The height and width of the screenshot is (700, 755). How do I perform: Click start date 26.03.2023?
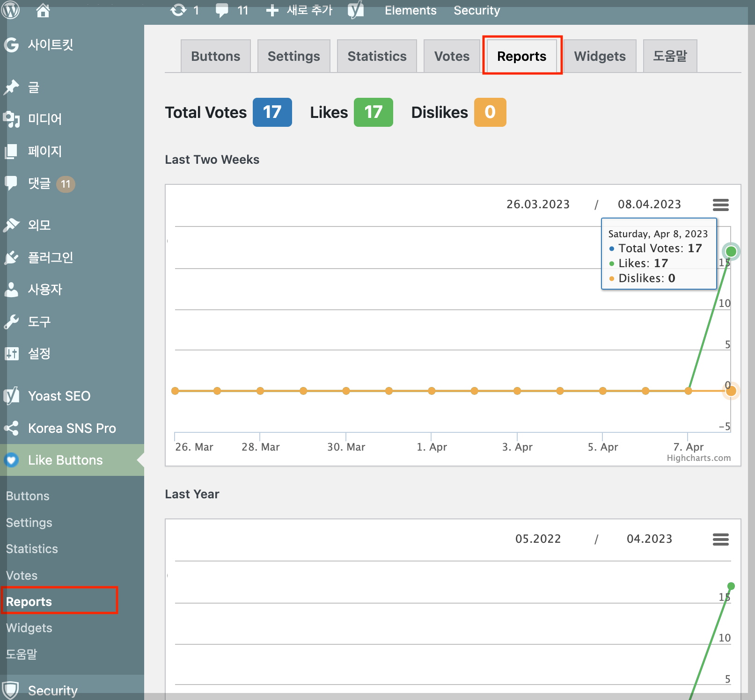click(x=538, y=204)
